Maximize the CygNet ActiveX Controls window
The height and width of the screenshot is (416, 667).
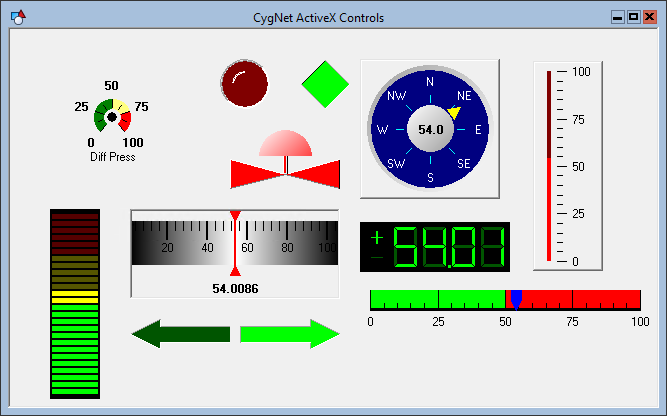point(633,17)
